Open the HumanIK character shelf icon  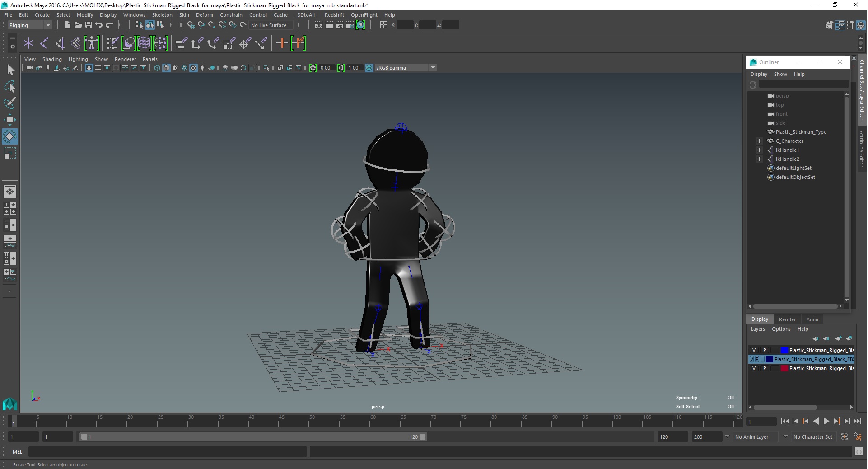pos(92,43)
